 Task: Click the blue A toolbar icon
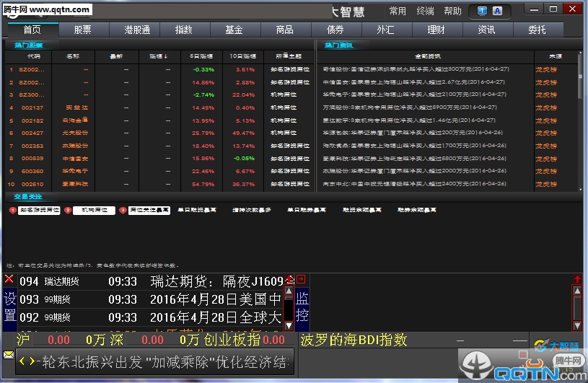[x=497, y=11]
